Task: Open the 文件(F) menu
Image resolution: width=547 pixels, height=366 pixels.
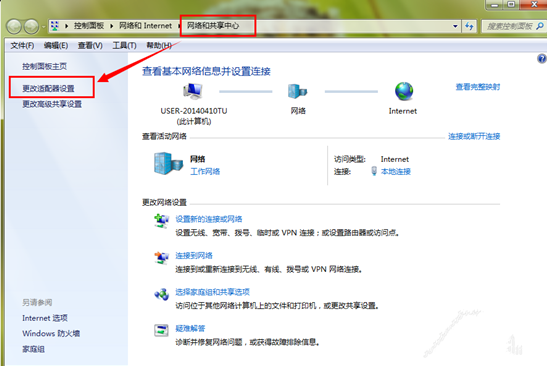Action: click(x=22, y=45)
